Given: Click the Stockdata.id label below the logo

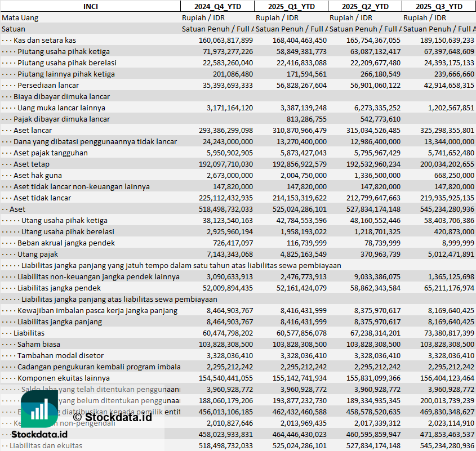Looking at the screenshot, I should (x=39, y=434).
